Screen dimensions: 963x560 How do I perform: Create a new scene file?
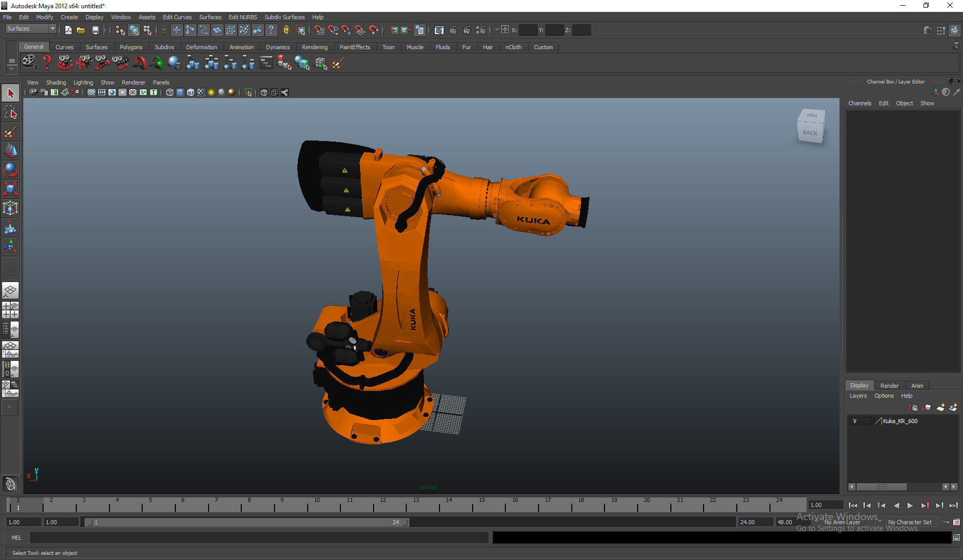68,30
